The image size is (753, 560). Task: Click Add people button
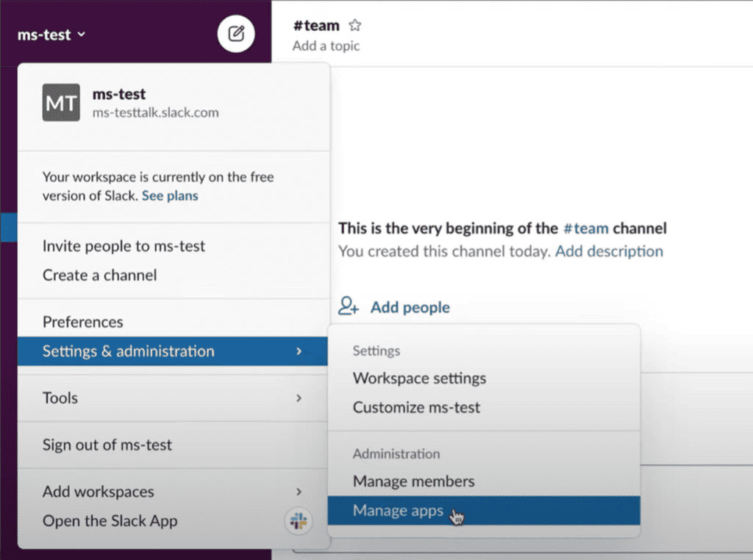[x=410, y=307]
